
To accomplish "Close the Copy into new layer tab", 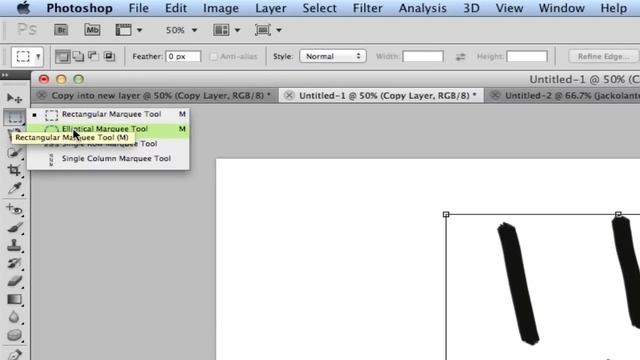I will 41,96.
